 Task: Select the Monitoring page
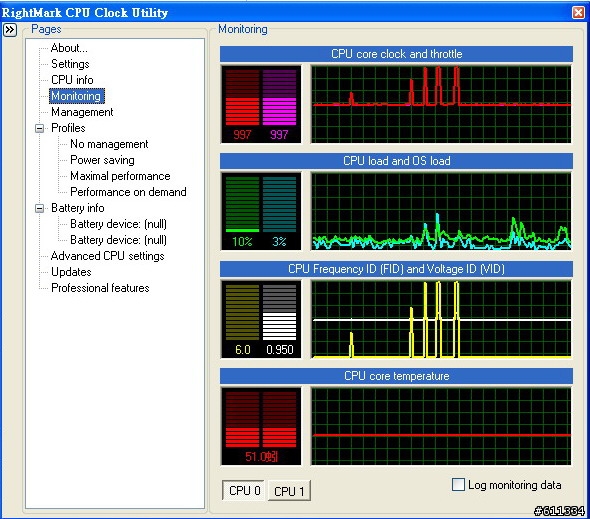pos(76,96)
